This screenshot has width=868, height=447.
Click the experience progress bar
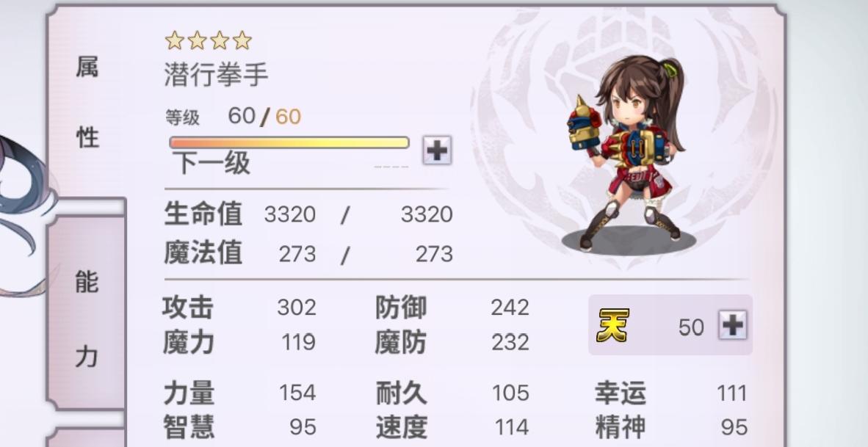pos(289,142)
